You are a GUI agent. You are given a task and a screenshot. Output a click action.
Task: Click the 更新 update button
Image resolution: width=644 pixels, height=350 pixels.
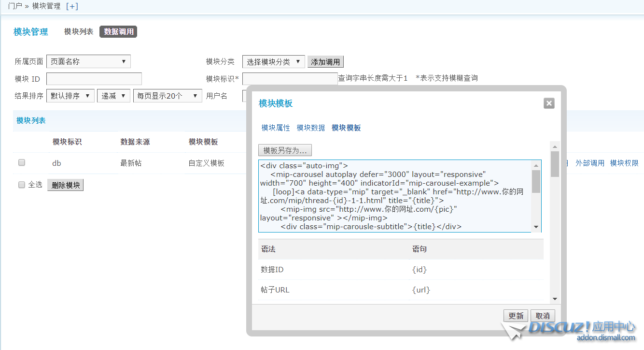tap(516, 316)
